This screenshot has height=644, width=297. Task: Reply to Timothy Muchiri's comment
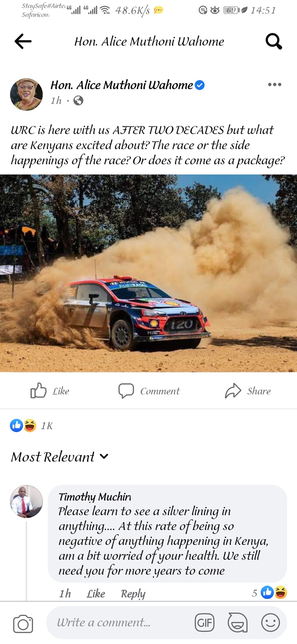[x=133, y=594]
